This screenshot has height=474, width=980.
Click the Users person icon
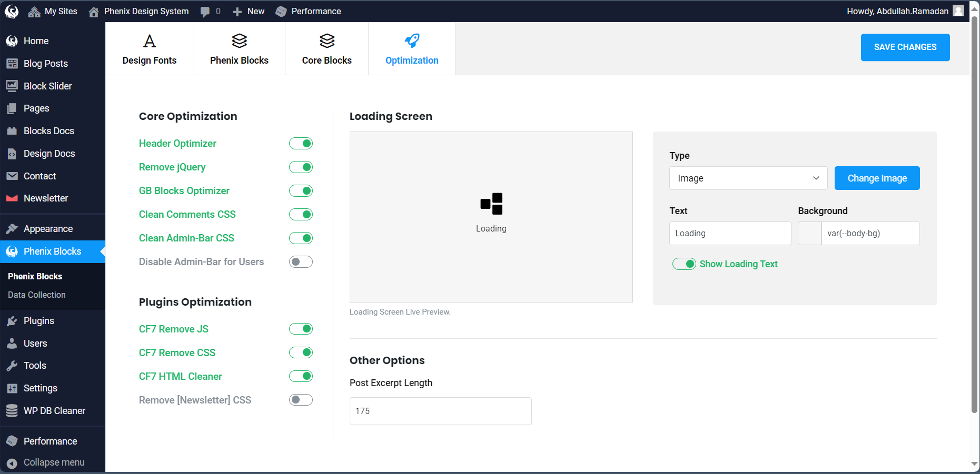pos(12,344)
